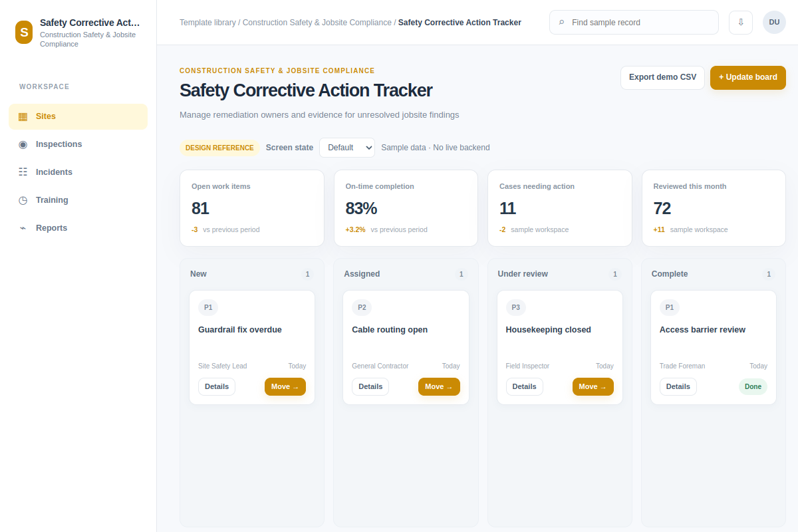The width and height of the screenshot is (798, 532).
Task: Click the Training clock icon in sidebar
Action: click(23, 200)
